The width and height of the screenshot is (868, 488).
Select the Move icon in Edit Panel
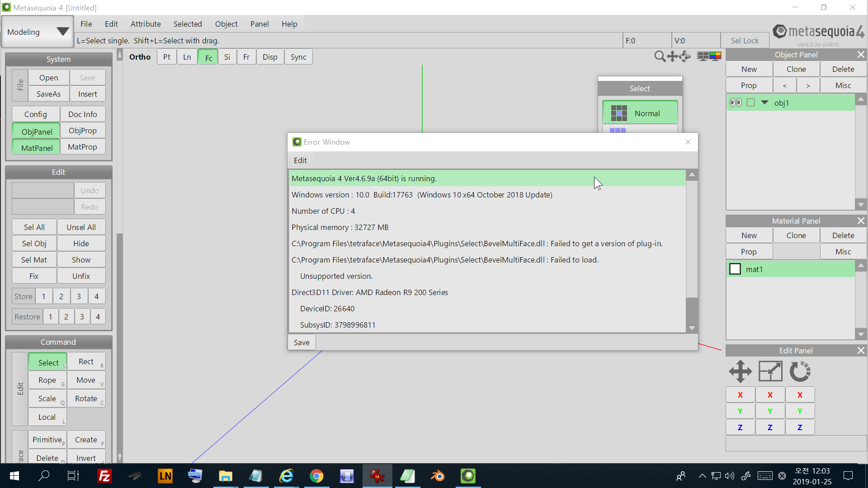740,371
